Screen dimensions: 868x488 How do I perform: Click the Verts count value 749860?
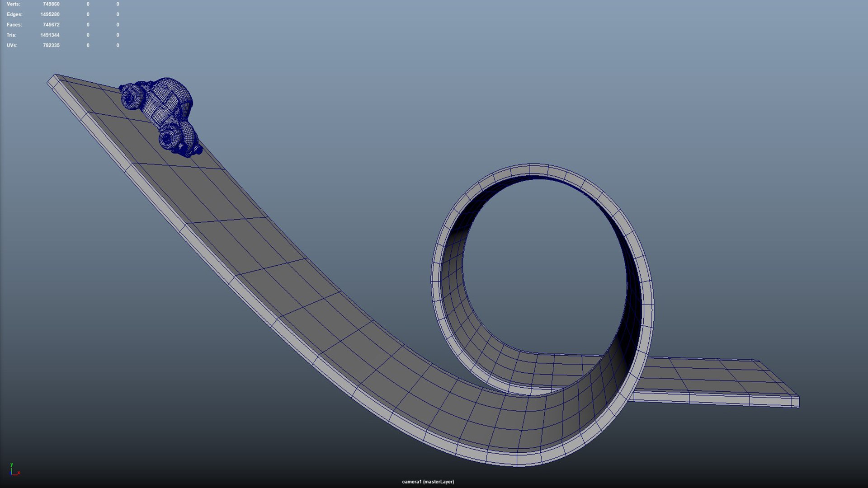(x=51, y=4)
